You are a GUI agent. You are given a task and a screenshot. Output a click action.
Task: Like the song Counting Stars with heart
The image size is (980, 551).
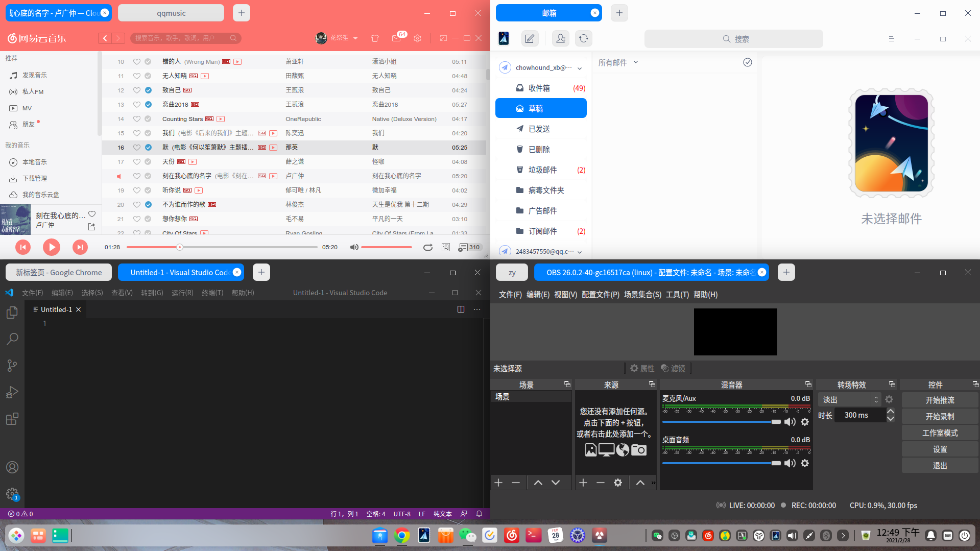pos(136,119)
